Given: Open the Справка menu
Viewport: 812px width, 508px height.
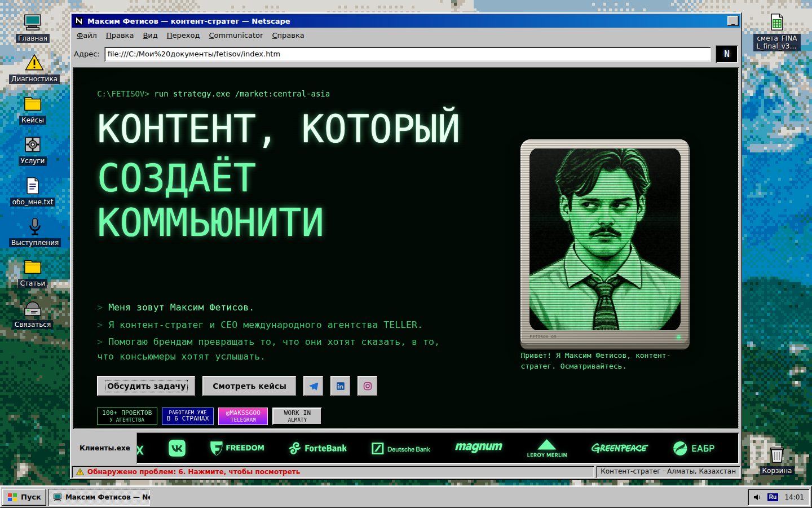Looking at the screenshot, I should (288, 35).
